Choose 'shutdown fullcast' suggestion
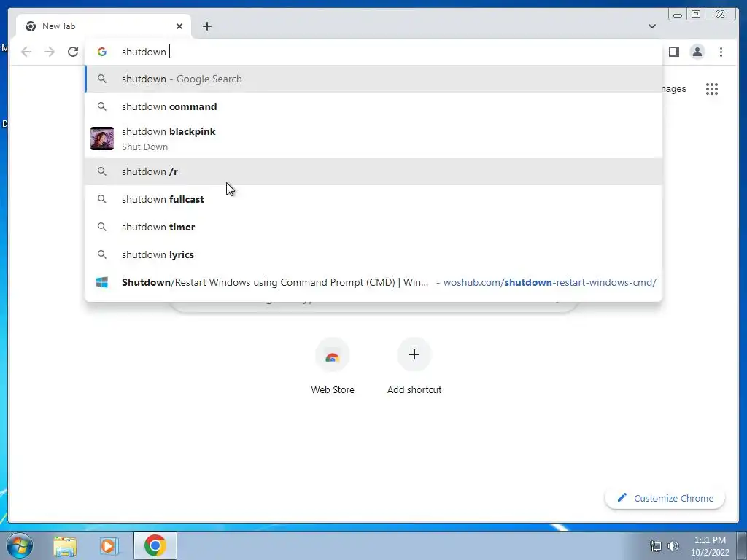The height and width of the screenshot is (560, 747). click(x=373, y=199)
